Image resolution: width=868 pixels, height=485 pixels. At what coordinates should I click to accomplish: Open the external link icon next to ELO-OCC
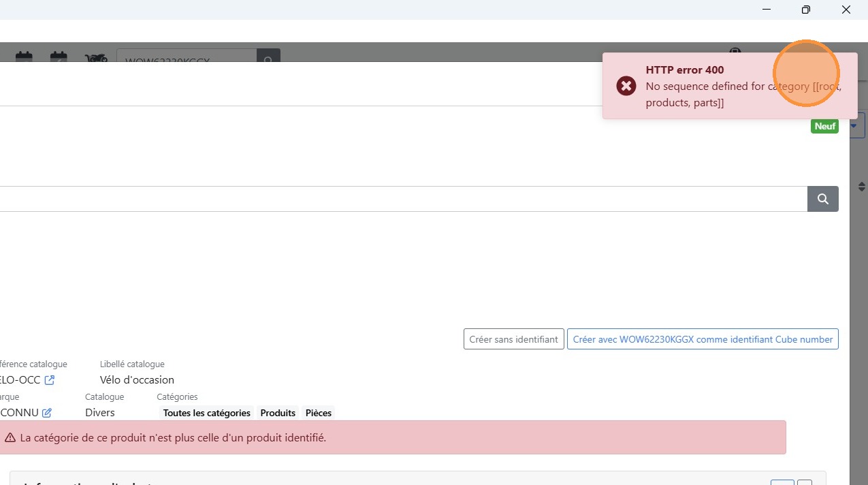pyautogui.click(x=49, y=380)
